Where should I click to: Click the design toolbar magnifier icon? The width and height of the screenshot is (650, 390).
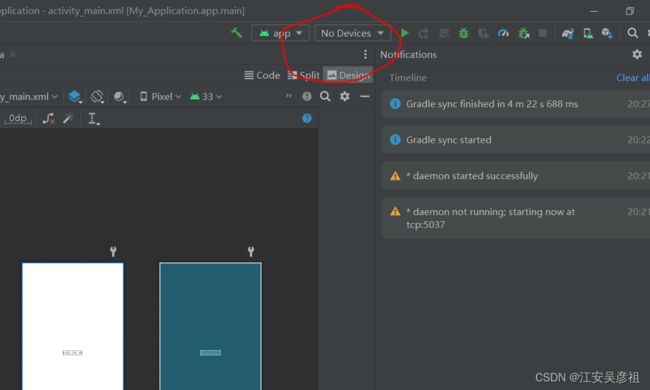(x=325, y=96)
